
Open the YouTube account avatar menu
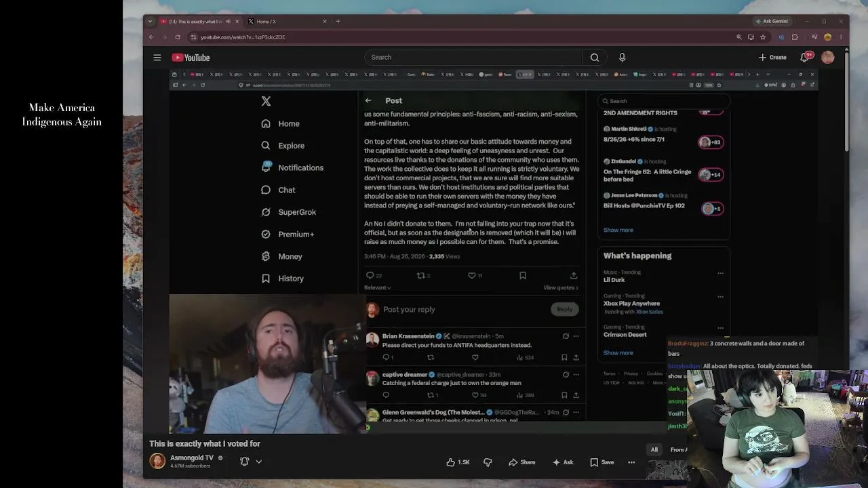tap(827, 58)
